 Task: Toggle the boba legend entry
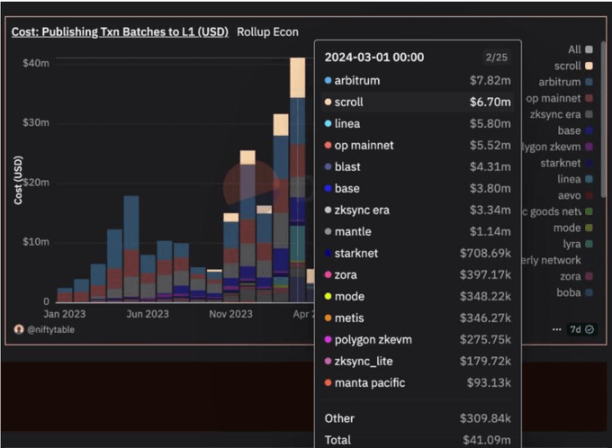[x=570, y=292]
